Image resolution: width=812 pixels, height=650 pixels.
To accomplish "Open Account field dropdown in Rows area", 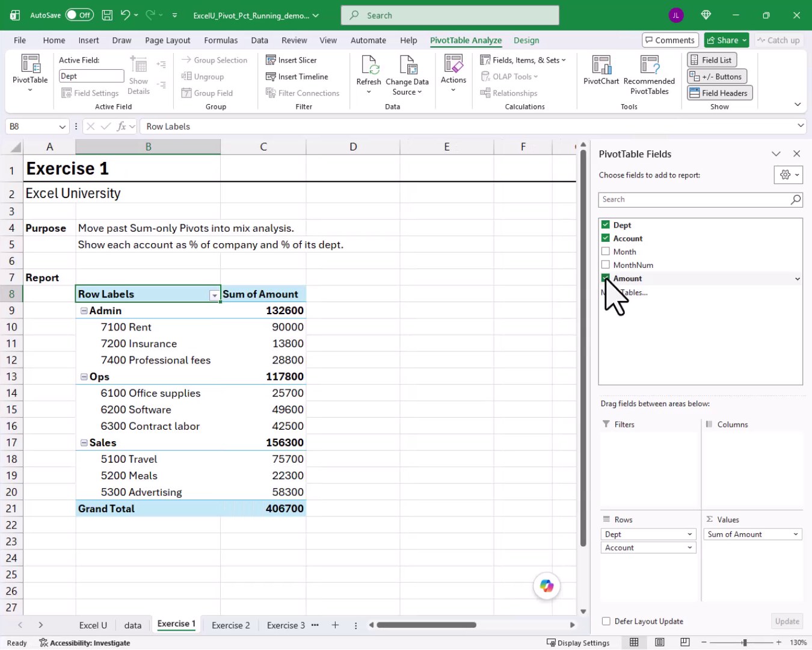I will pyautogui.click(x=690, y=548).
